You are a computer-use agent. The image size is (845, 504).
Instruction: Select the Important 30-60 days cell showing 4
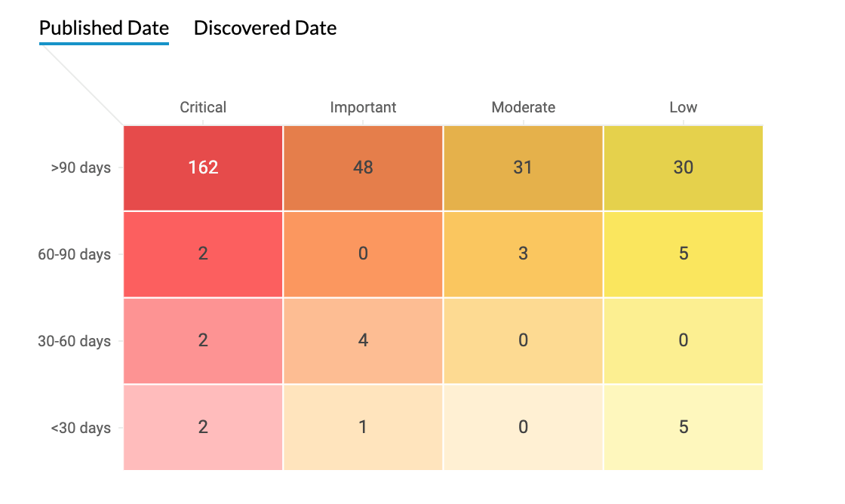point(363,341)
